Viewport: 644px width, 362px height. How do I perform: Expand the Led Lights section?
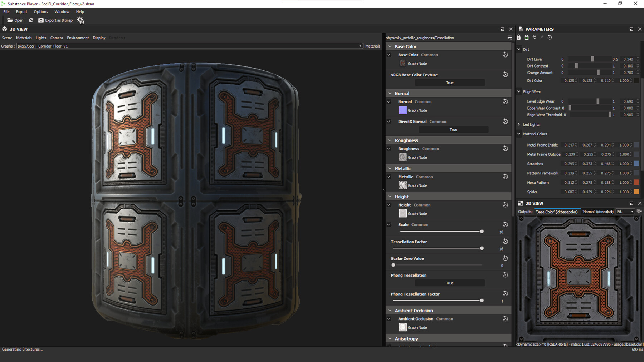click(x=519, y=124)
